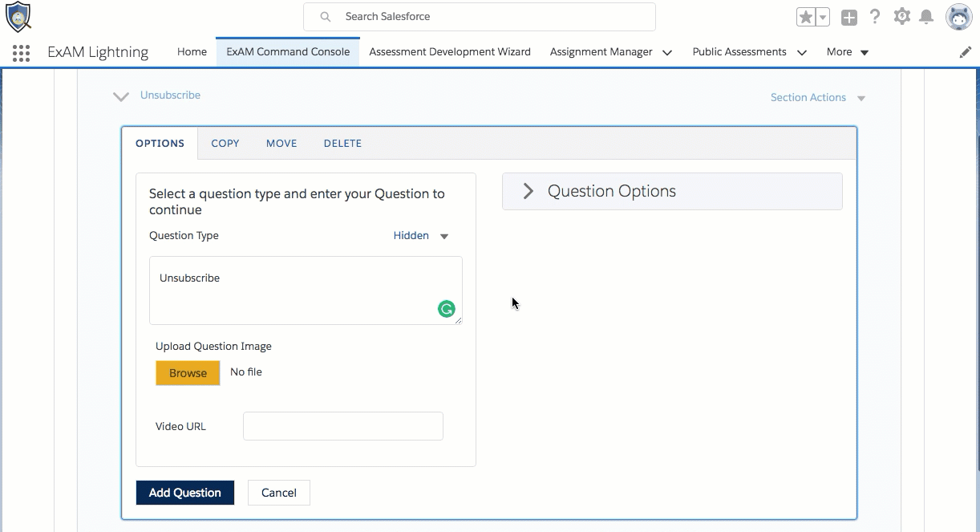This screenshot has height=532, width=980.
Task: Switch to the DELETE tab
Action: coord(342,144)
